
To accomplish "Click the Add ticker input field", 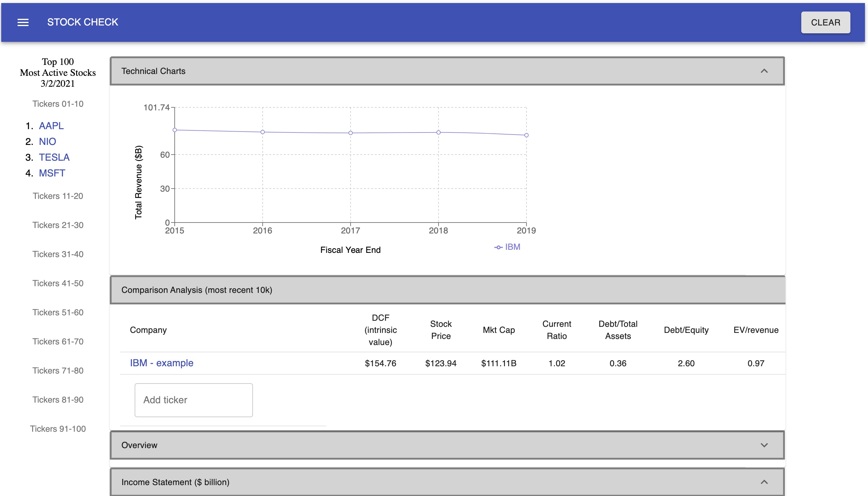I will click(193, 400).
